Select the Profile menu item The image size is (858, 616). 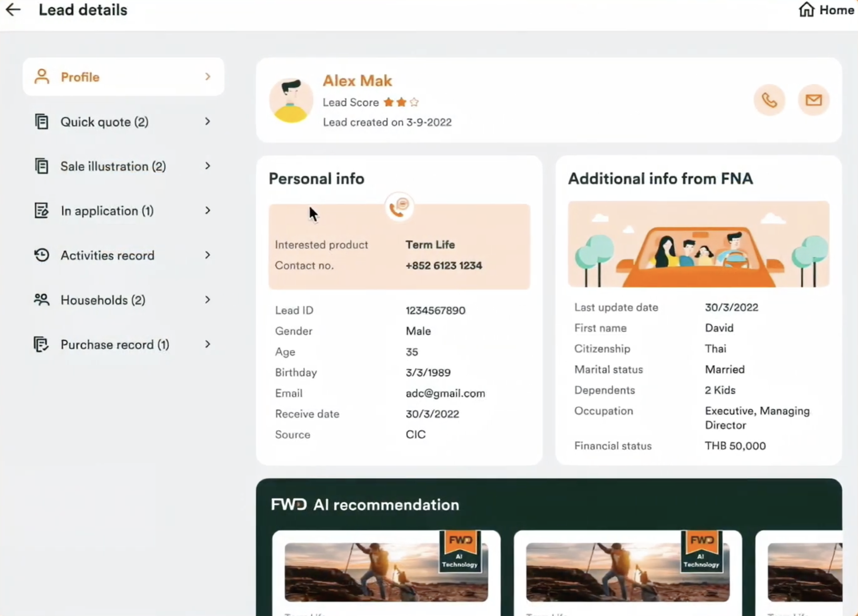point(123,77)
